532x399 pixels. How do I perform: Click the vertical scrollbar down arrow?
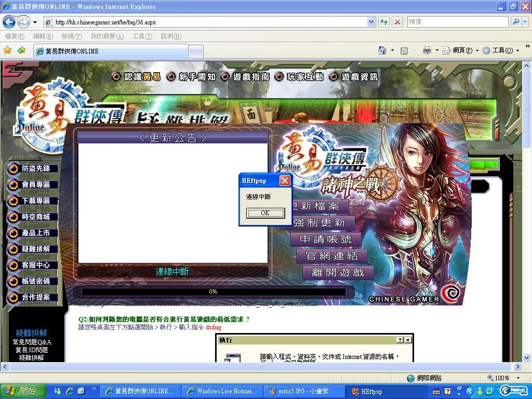527,357
